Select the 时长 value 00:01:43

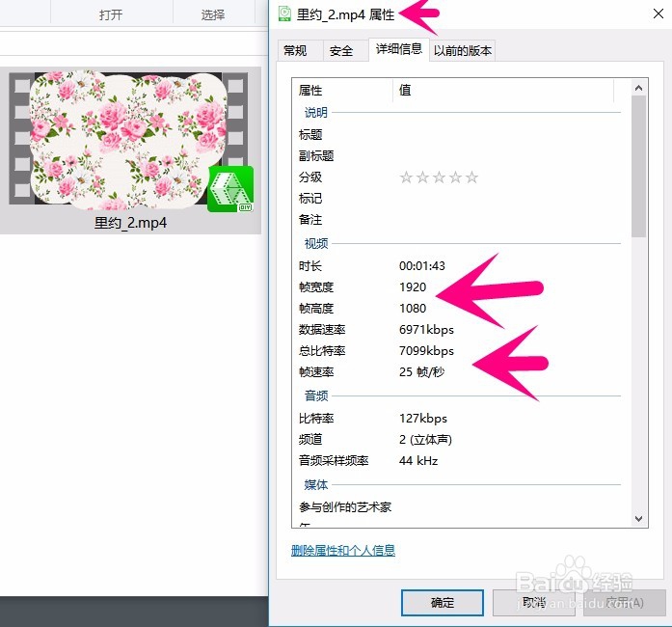[422, 266]
